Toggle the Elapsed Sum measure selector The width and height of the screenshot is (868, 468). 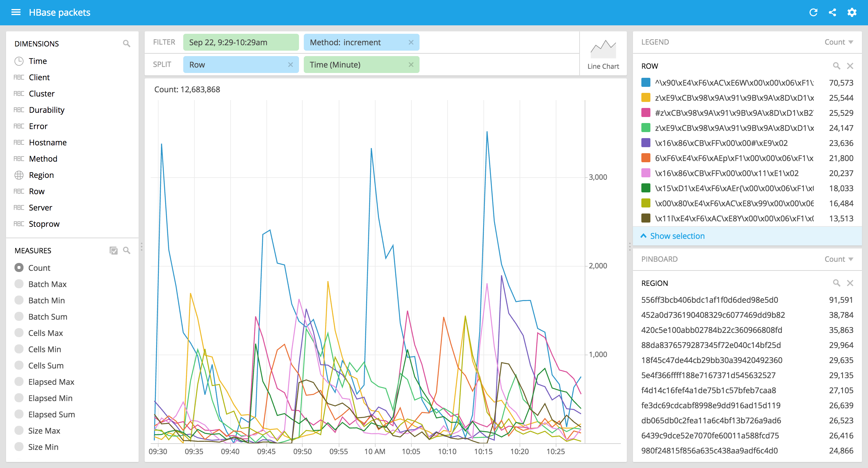[x=18, y=414]
